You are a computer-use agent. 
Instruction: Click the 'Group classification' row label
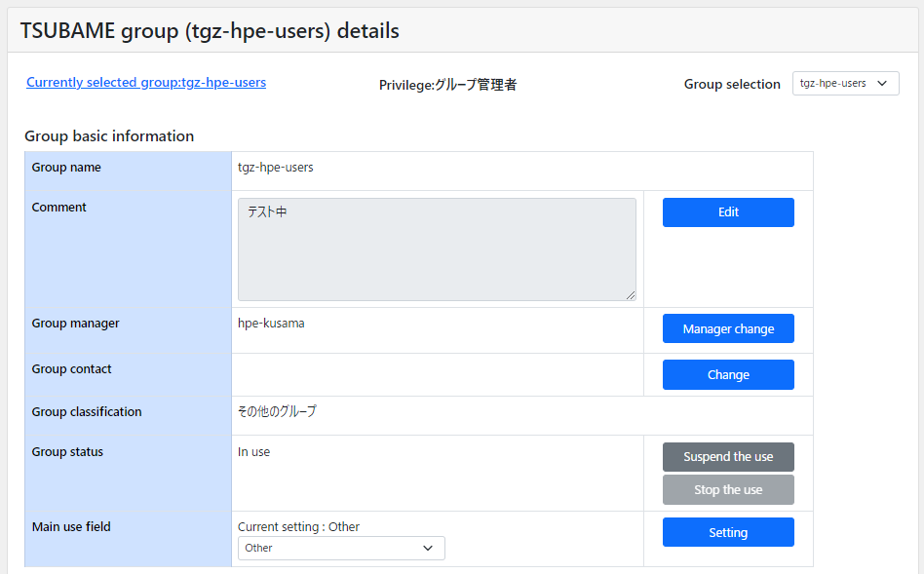[87, 412]
